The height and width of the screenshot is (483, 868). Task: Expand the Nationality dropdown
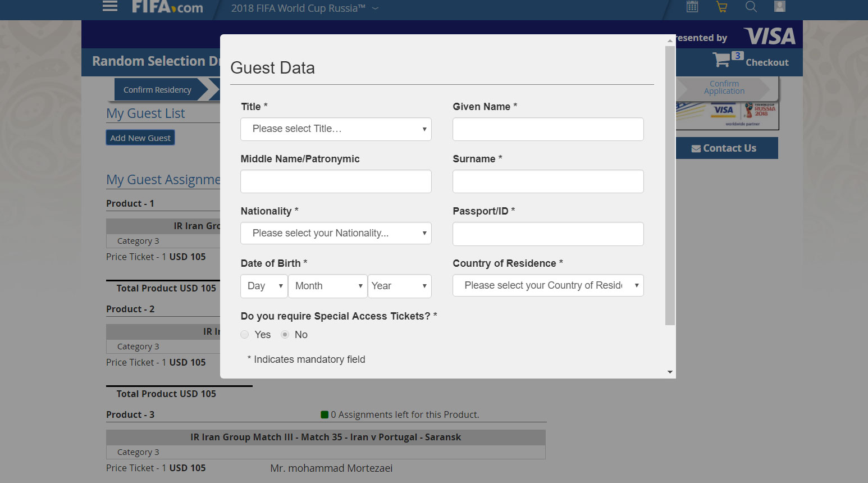(x=336, y=233)
